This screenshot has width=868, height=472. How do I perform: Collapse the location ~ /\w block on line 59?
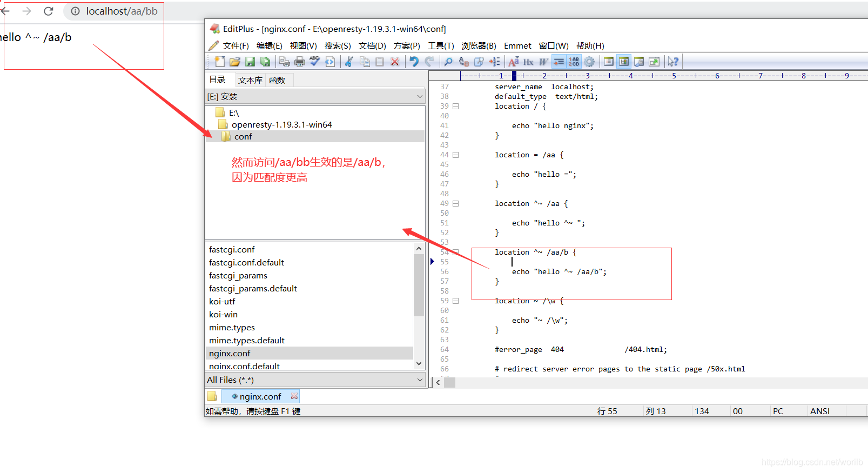(x=456, y=301)
